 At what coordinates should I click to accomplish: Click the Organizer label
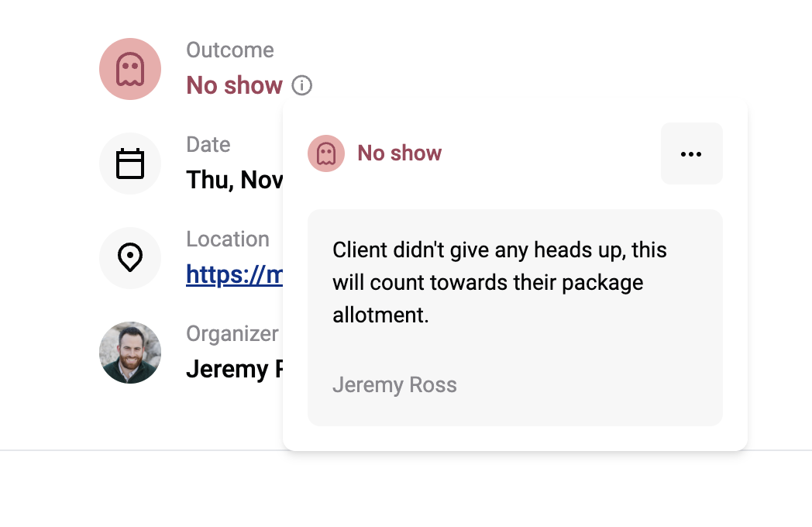point(232,334)
